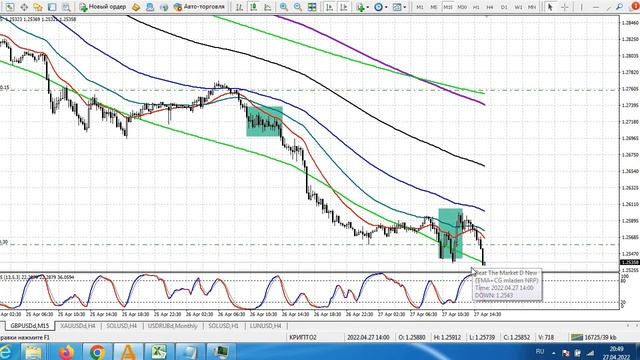This screenshot has height=360, width=640.
Task: Toggle chart shift icon
Action: [343, 7]
